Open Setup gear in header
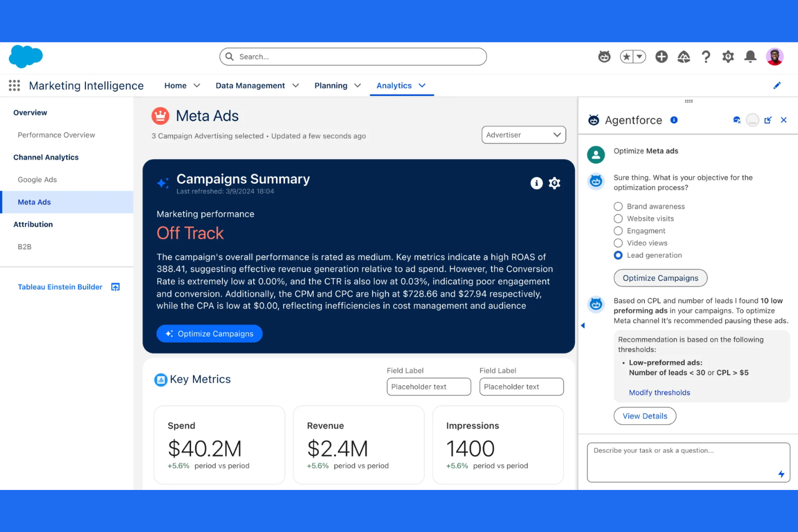This screenshot has width=798, height=532. pyautogui.click(x=728, y=57)
